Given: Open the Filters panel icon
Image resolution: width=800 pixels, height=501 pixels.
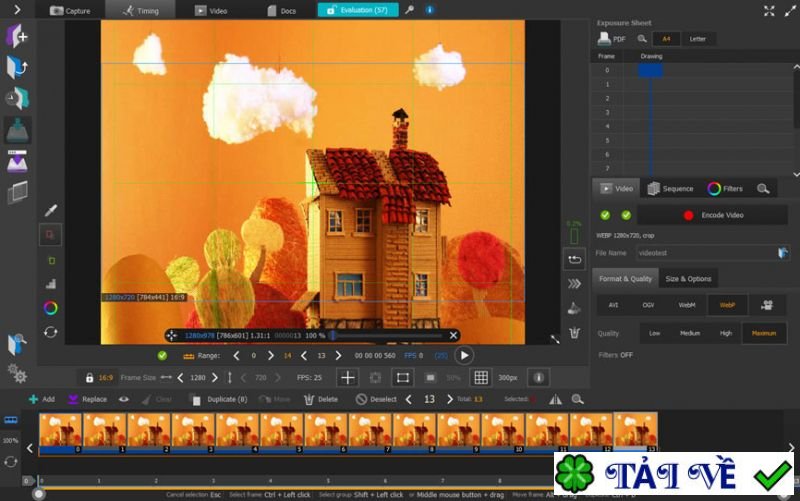Looking at the screenshot, I should click(x=714, y=188).
